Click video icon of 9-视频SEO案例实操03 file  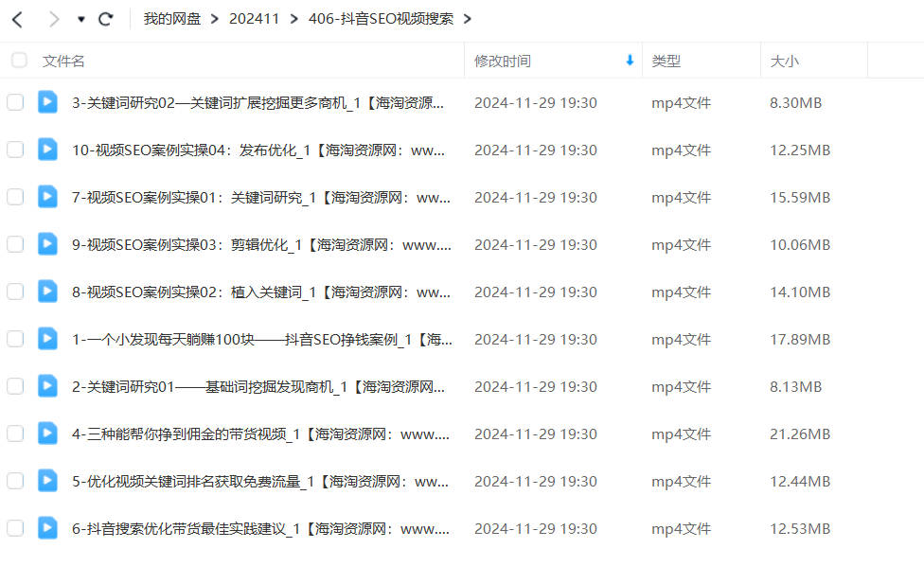pyautogui.click(x=47, y=244)
